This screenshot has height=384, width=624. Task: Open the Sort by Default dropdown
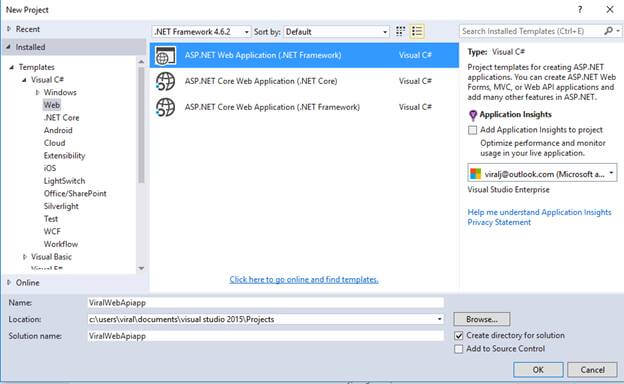click(x=336, y=31)
